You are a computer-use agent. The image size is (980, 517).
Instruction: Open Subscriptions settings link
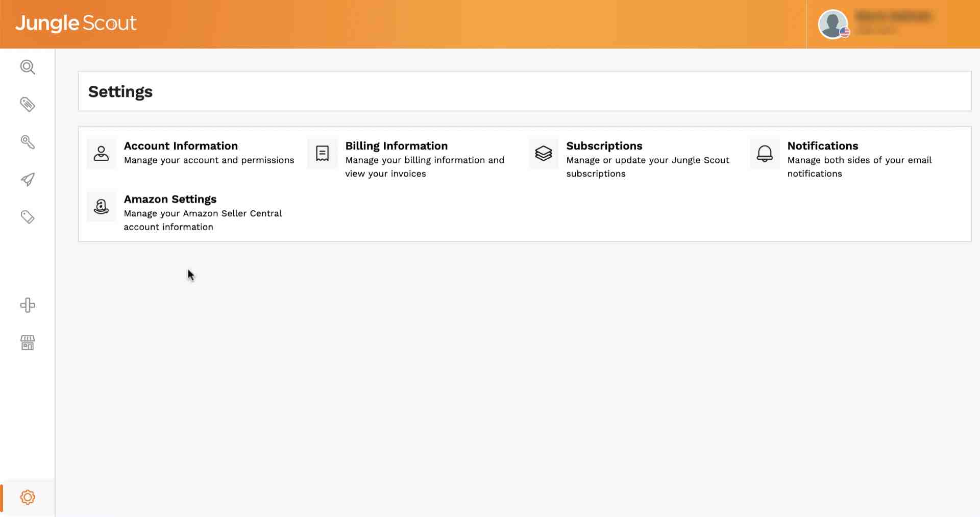point(604,146)
